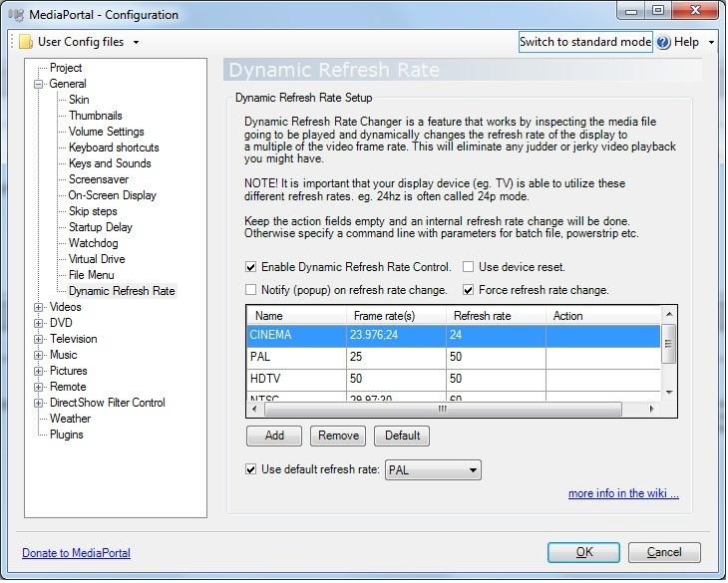Click the Name column header
This screenshot has height=583, width=728.
click(x=296, y=316)
